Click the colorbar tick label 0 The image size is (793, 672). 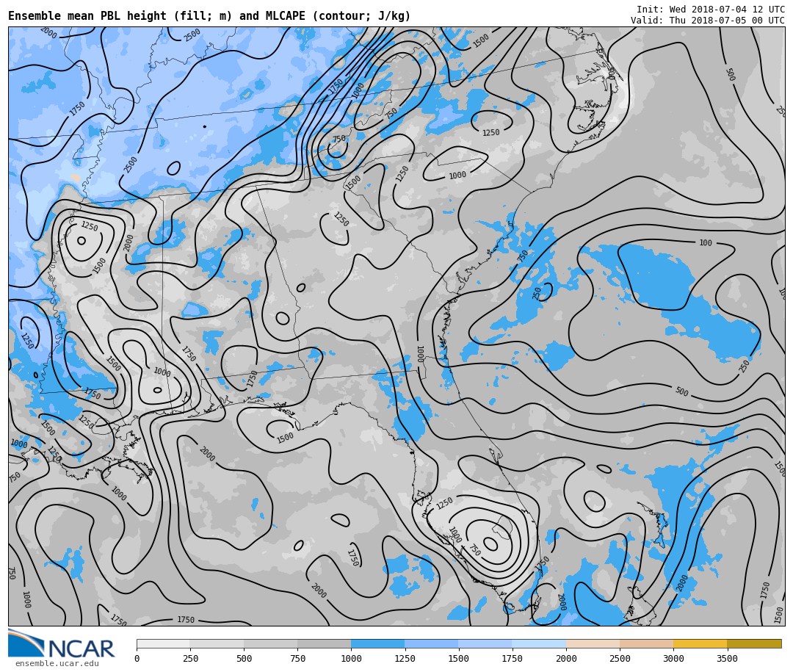137,659
